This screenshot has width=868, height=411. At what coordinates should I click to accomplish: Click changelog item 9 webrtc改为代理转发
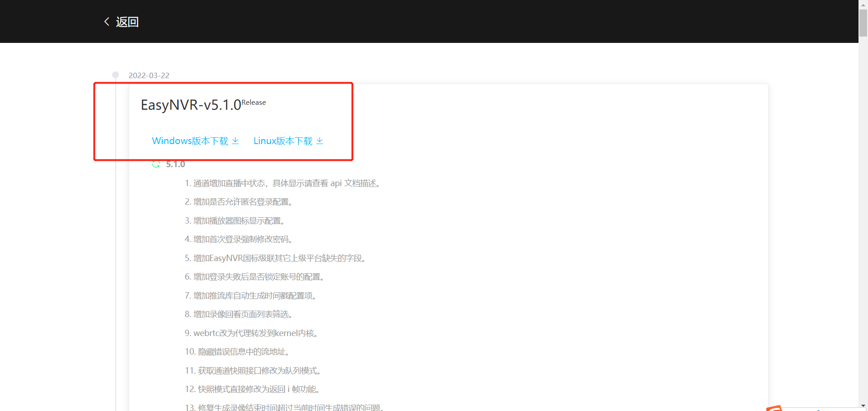pyautogui.click(x=253, y=333)
